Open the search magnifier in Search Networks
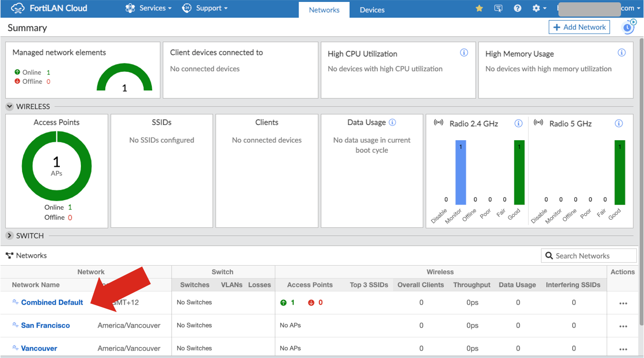This screenshot has width=644, height=358. click(549, 256)
